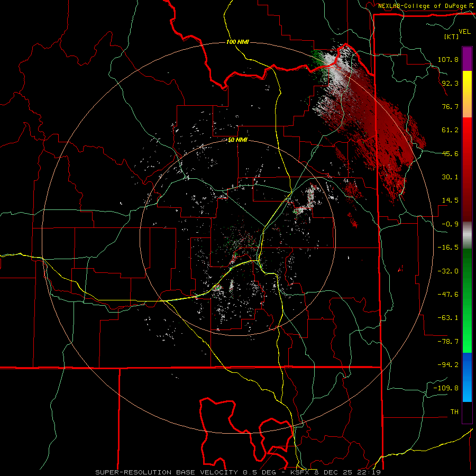Screen dimensions: 476x476
Task: Click the Super-Resolution Base Velocity caption
Action: pos(238,472)
